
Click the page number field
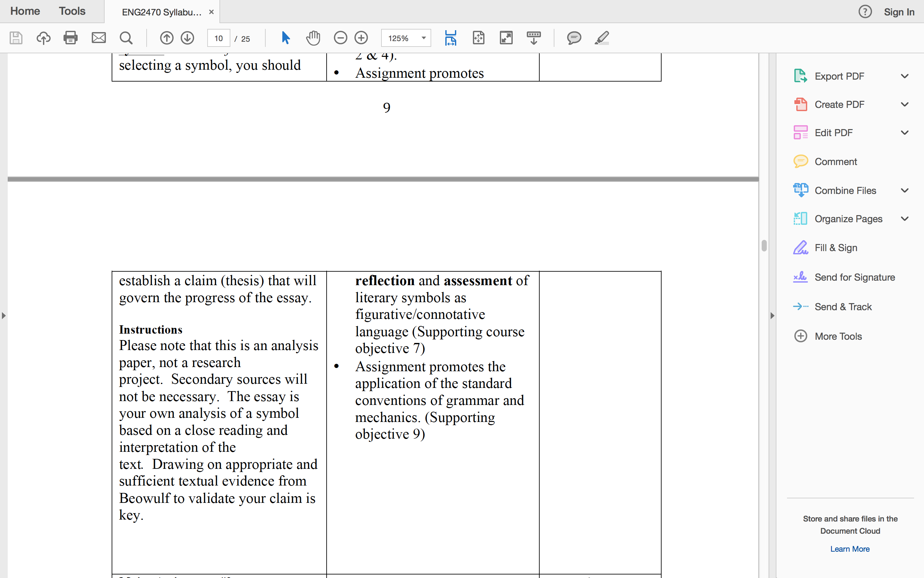click(218, 38)
